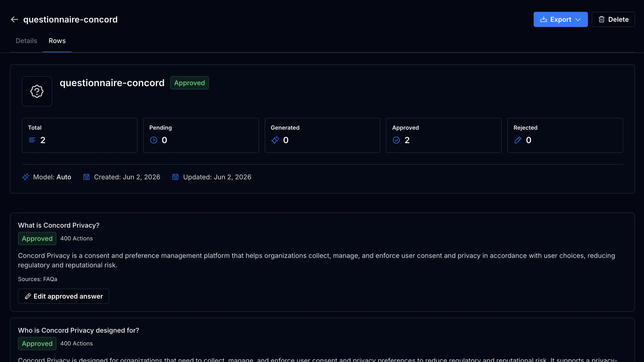Click the Created date calendar icon
The height and width of the screenshot is (362, 644).
(x=86, y=177)
